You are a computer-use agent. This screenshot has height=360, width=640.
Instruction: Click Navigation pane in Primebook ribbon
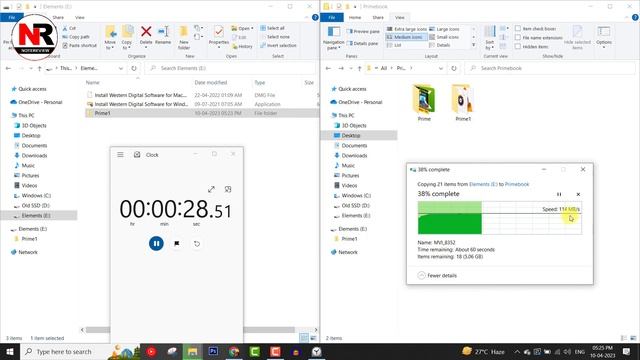[333, 37]
